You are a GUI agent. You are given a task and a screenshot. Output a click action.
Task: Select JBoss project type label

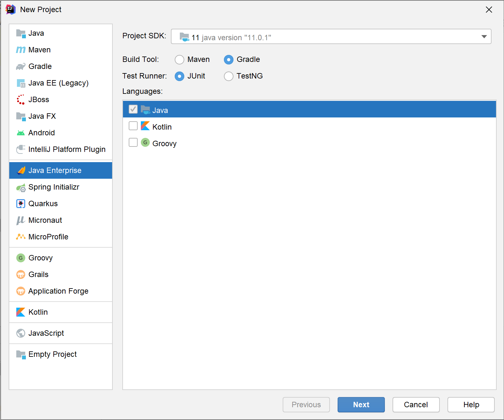coord(39,100)
